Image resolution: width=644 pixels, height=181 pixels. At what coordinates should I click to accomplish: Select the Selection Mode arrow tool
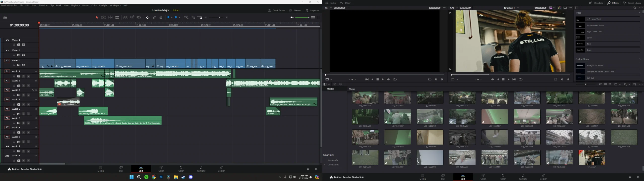[97, 17]
